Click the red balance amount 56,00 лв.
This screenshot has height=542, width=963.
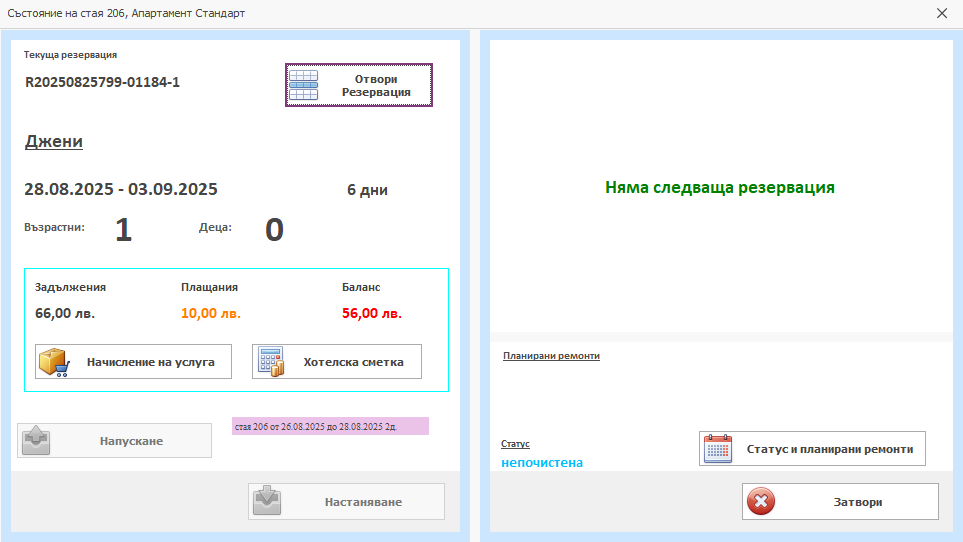click(371, 313)
